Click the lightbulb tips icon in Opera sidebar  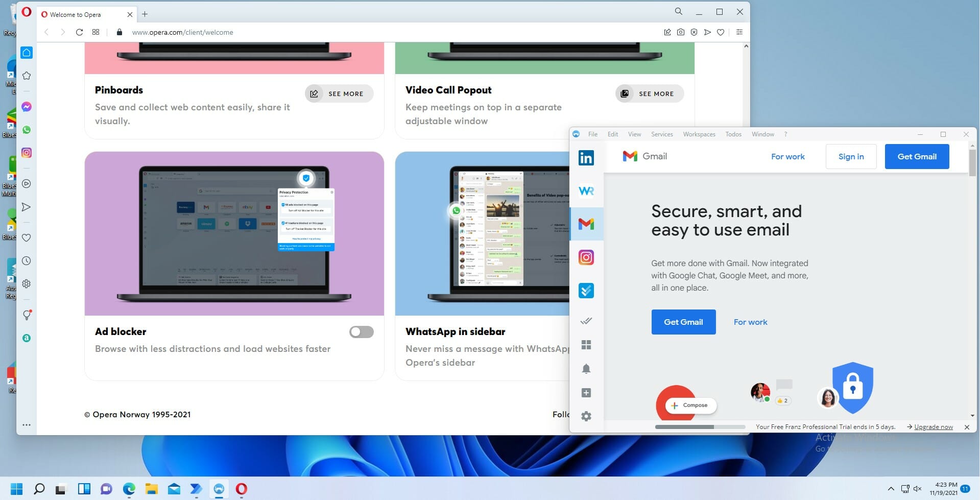click(27, 315)
